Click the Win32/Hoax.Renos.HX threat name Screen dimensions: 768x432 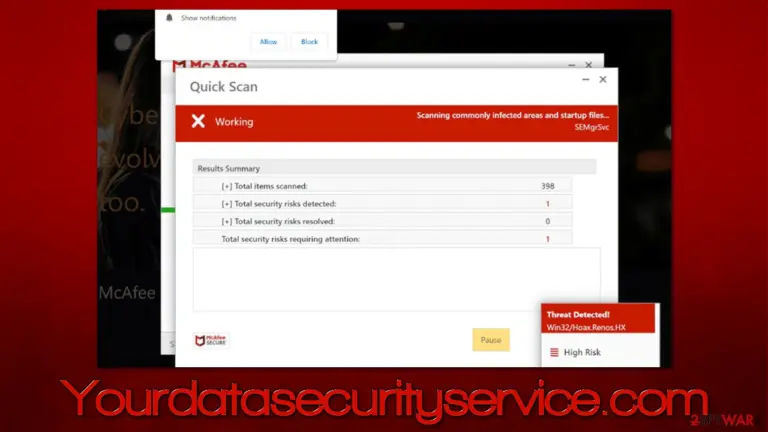pyautogui.click(x=586, y=327)
